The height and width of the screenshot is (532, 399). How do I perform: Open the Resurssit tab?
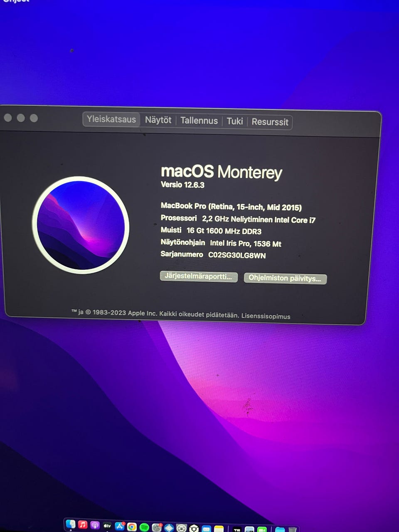270,122
